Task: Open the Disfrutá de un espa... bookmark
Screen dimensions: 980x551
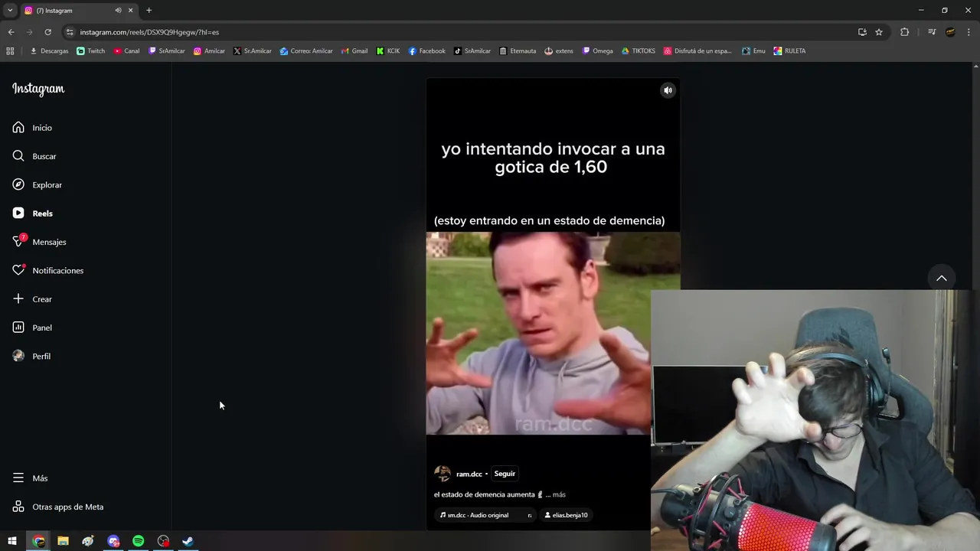Action: click(x=697, y=51)
